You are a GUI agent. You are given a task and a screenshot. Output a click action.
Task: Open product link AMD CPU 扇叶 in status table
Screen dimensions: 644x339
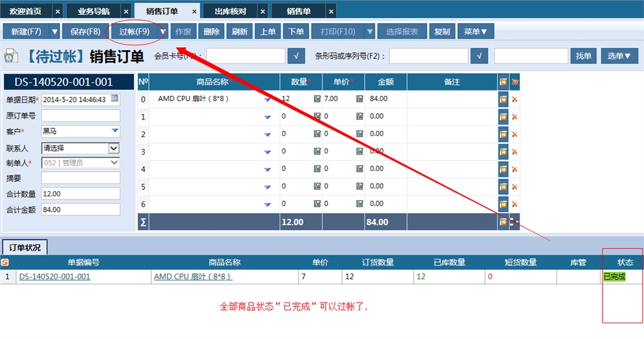[x=193, y=277]
